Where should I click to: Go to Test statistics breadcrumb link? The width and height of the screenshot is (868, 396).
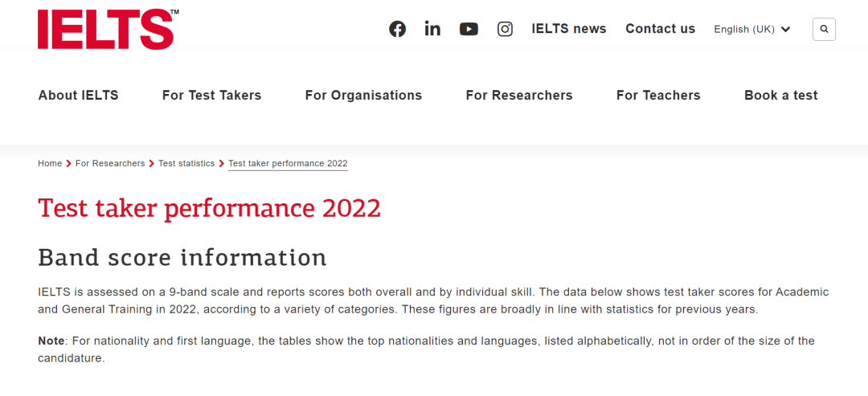coord(186,163)
